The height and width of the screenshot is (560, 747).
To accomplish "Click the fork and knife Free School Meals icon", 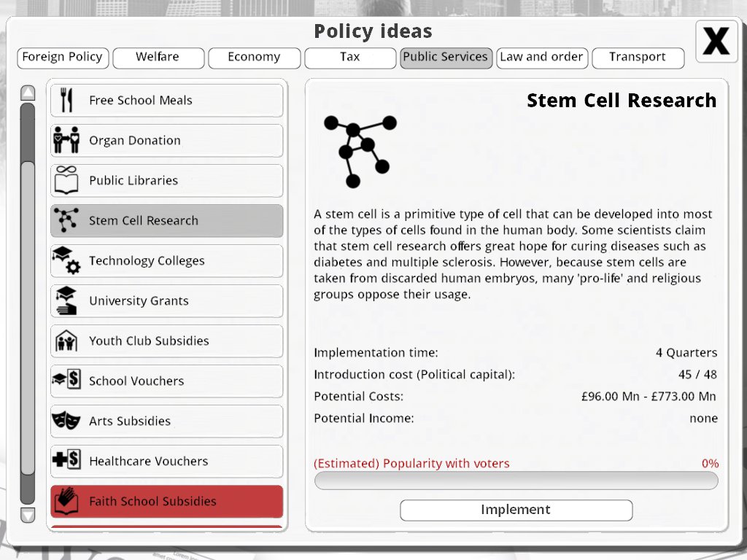I will [x=66, y=100].
